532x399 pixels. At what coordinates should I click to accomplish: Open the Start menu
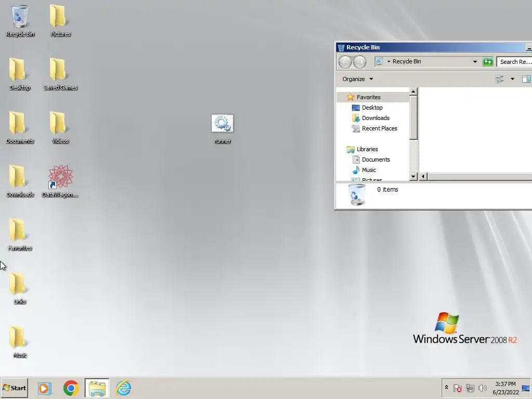tap(14, 388)
